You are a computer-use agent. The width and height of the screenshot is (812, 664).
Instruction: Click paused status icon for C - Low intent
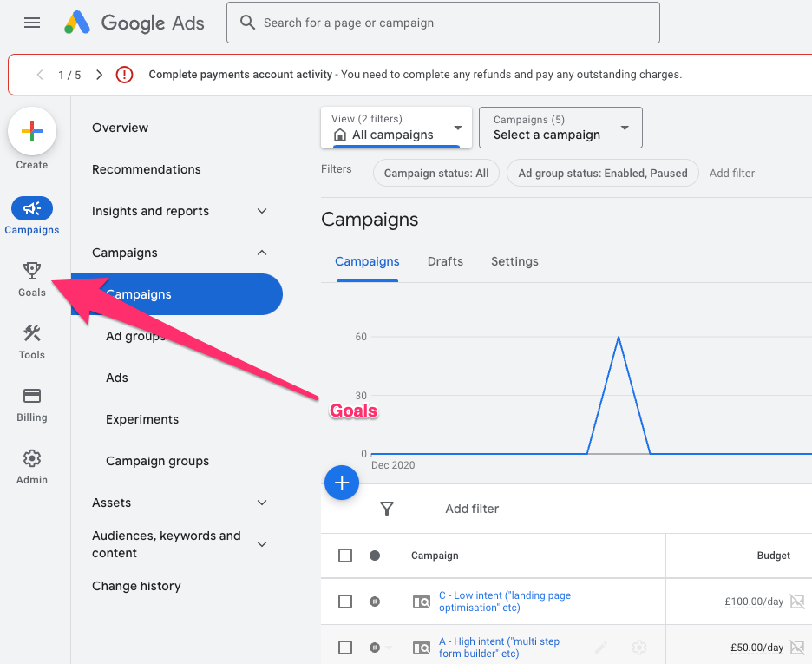tap(375, 602)
